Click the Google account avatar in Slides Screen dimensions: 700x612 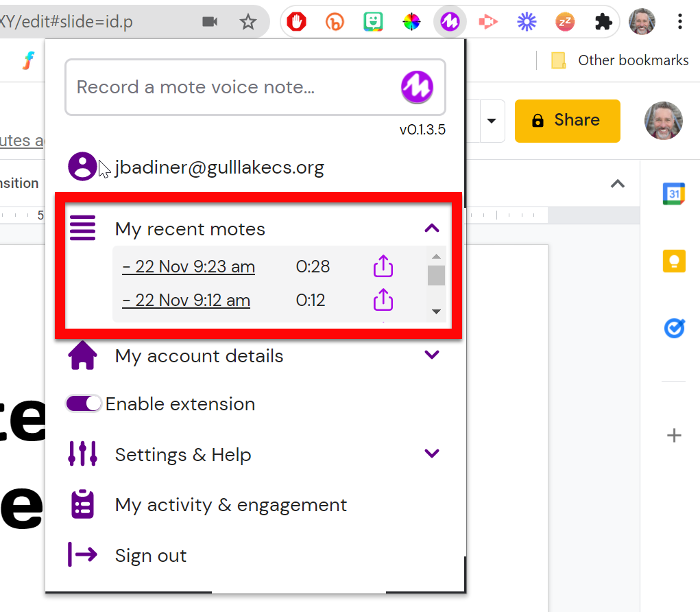pyautogui.click(x=663, y=121)
